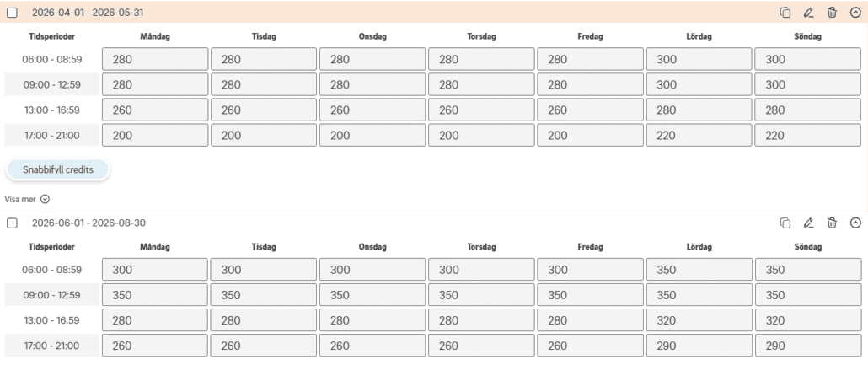Viewport: 868px width, 365px height.
Task: Click April-May Måndag 06:00 - 08:59 credits field
Action: [155, 59]
